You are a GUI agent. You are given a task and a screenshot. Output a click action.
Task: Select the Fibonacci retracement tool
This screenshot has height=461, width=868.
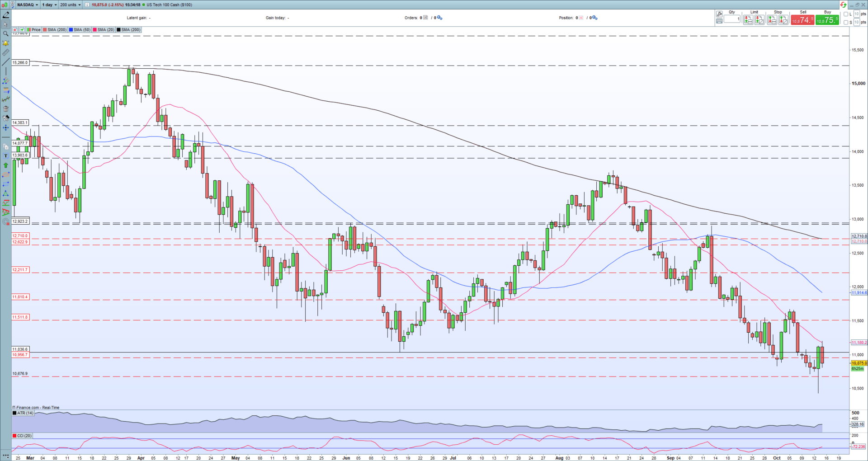pyautogui.click(x=6, y=90)
